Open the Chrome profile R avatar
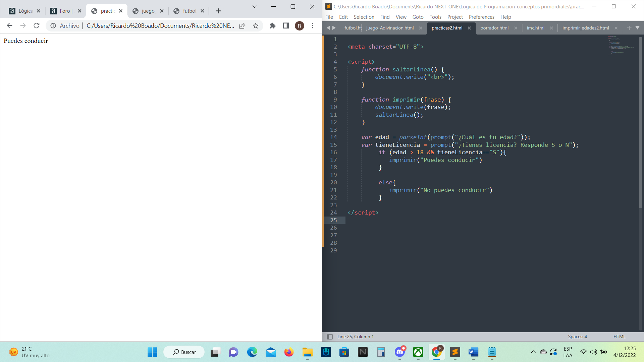Viewport: 644px width, 362px height. [x=299, y=26]
